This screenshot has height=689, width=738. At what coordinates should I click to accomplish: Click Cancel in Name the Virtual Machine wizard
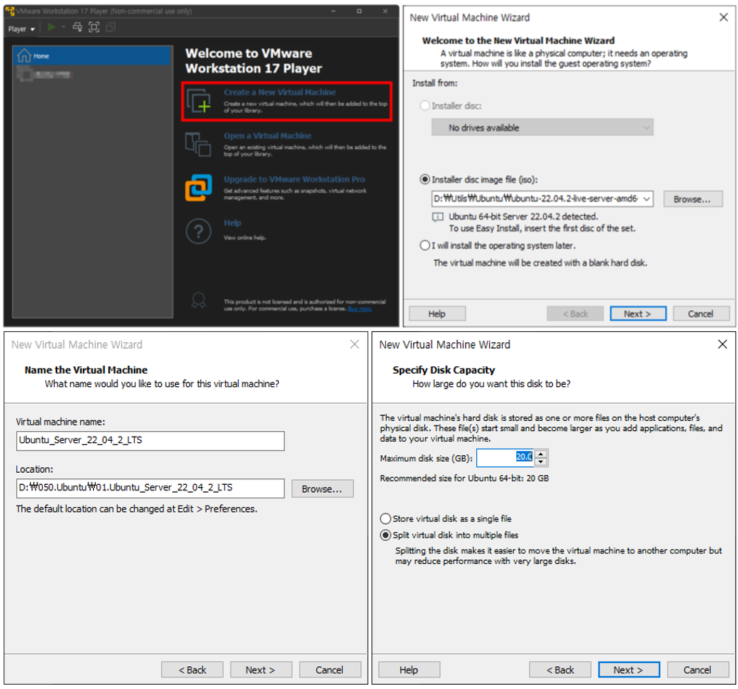[x=330, y=670]
